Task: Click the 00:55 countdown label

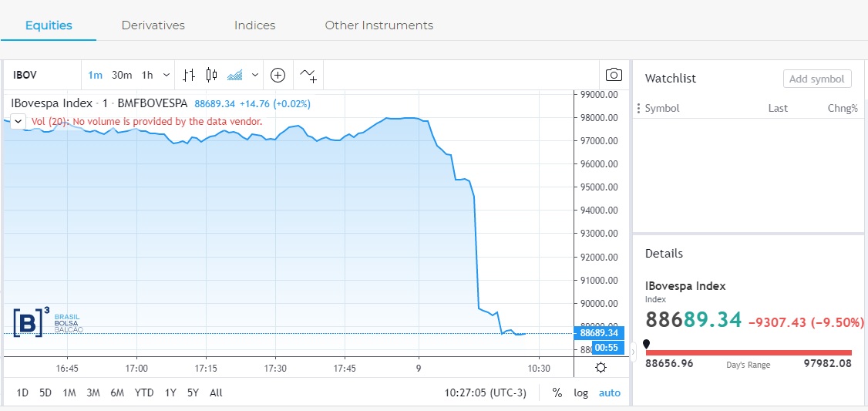Action: pyautogui.click(x=608, y=348)
